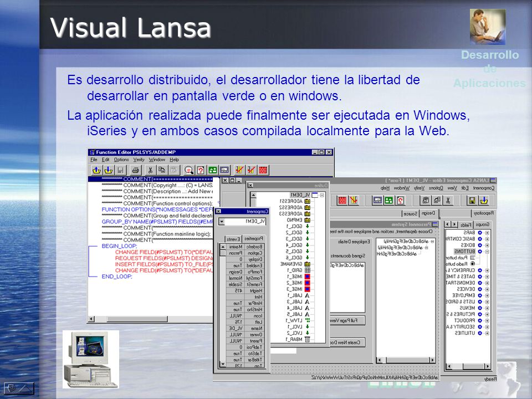Open the Edit menu in Function Editor

pyautogui.click(x=105, y=160)
